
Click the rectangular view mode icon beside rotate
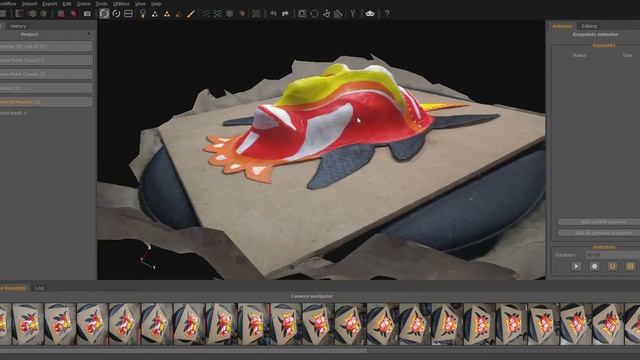pos(129,13)
